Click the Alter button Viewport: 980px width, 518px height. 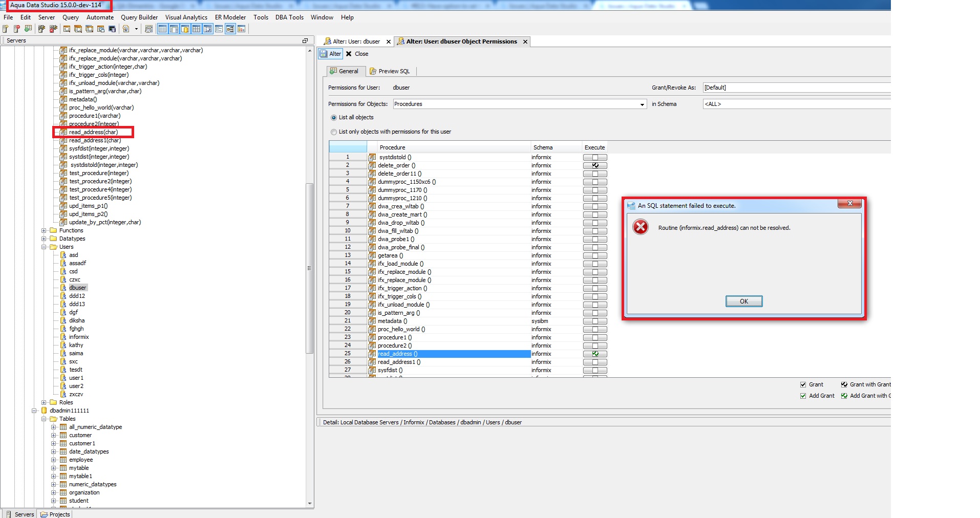coord(330,54)
